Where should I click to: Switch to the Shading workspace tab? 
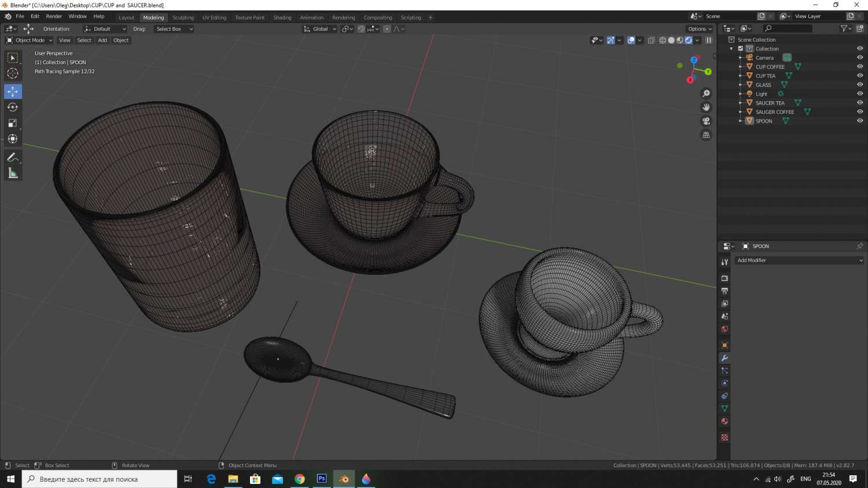pos(282,17)
